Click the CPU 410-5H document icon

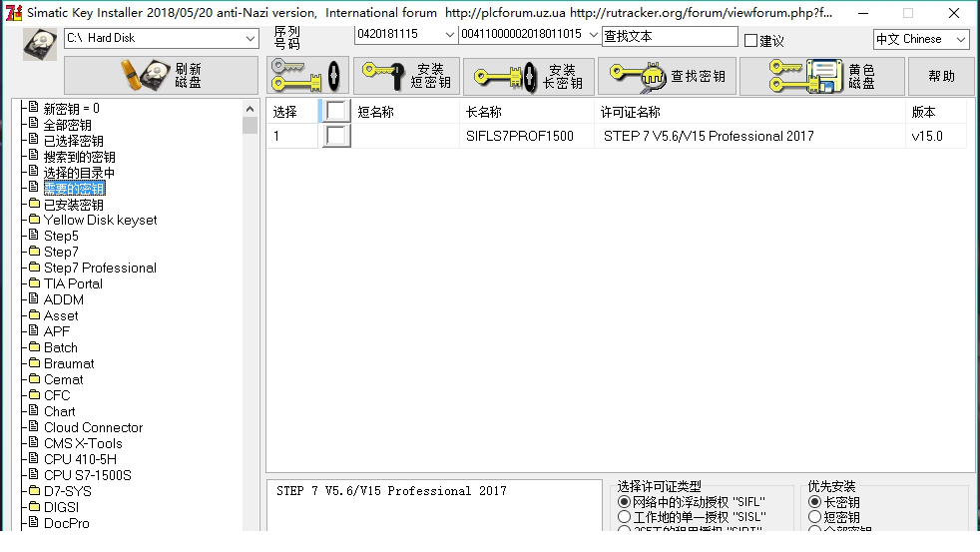pyautogui.click(x=34, y=458)
